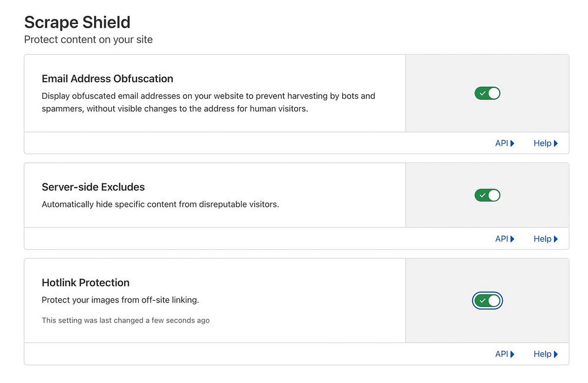Click the arrow icon beside Email Obfuscation API
Image resolution: width=588 pixels, height=383 pixels.
[x=513, y=143]
